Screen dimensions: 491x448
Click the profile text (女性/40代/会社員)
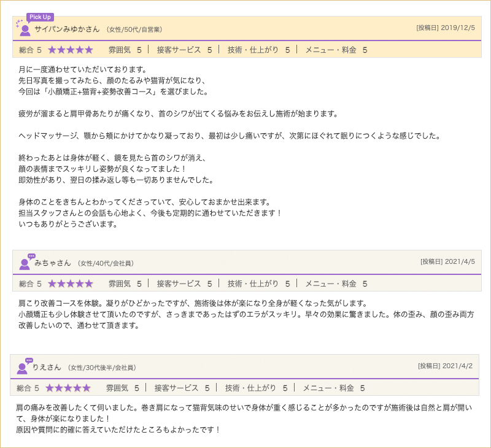106,263
